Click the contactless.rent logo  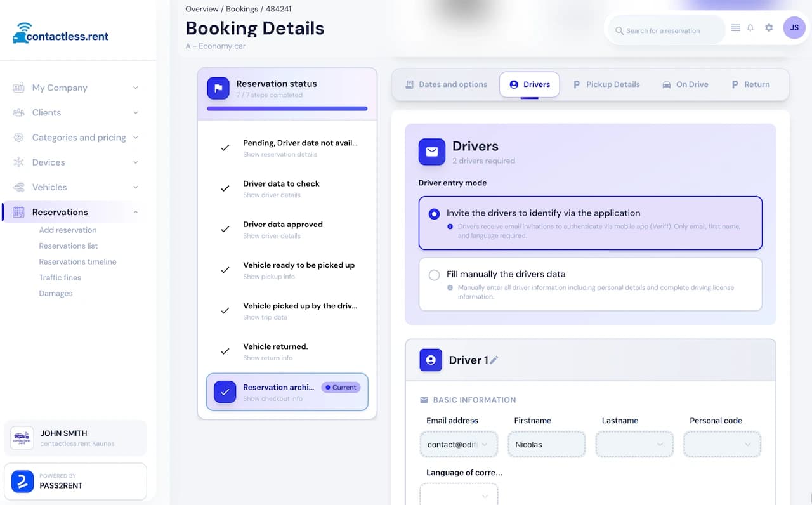tap(61, 34)
